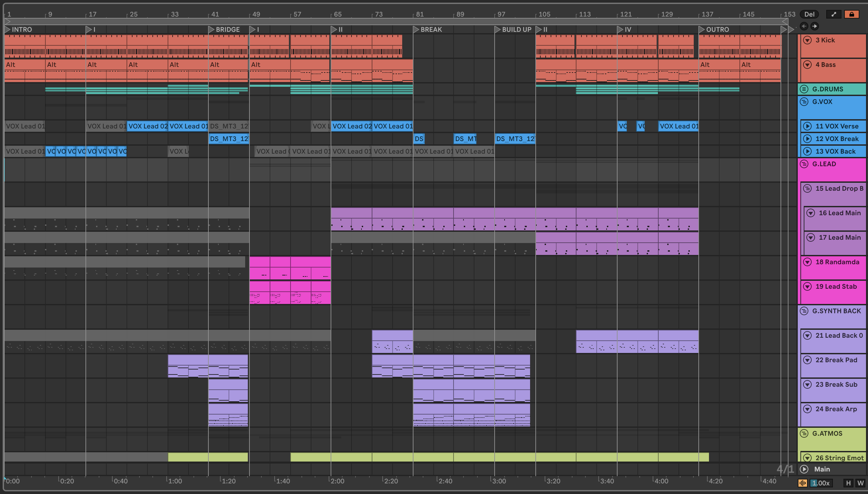Viewport: 868px width, 494px height.
Task: Click the 2:00 mark on time ruler
Action: tap(337, 481)
